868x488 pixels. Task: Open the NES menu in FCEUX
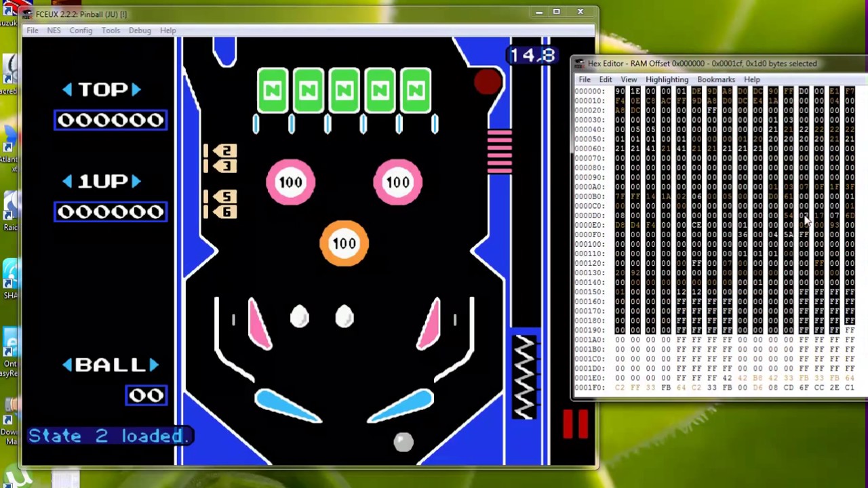pyautogui.click(x=54, y=30)
